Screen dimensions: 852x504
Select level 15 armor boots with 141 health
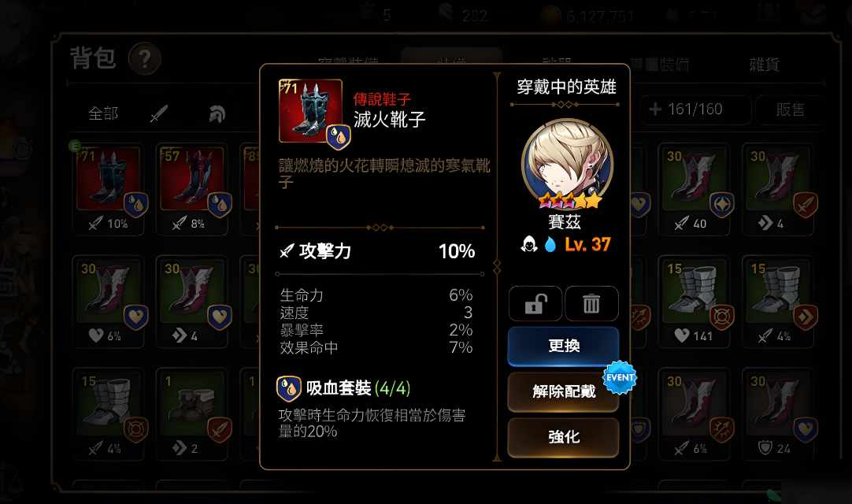click(694, 302)
